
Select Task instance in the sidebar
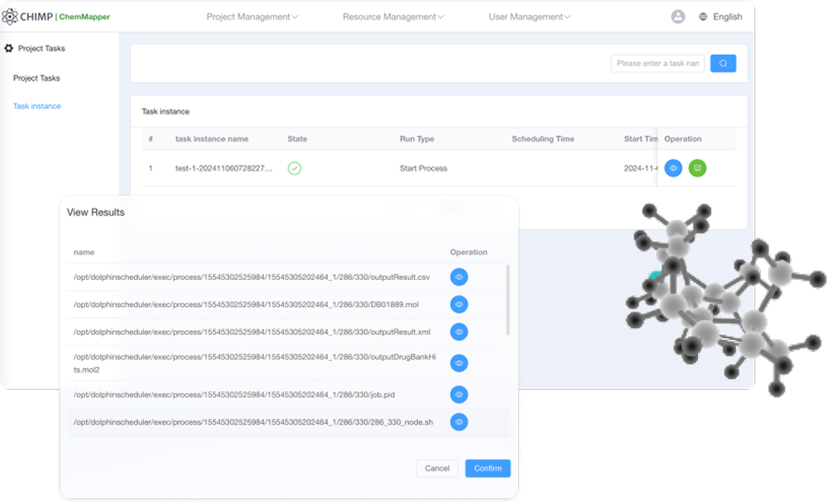(x=37, y=106)
